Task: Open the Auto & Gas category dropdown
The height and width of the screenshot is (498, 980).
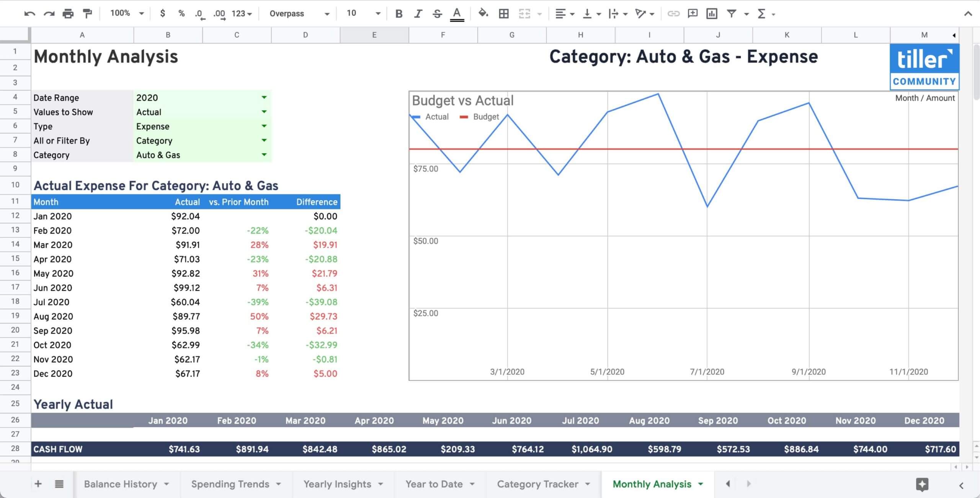Action: tap(264, 154)
